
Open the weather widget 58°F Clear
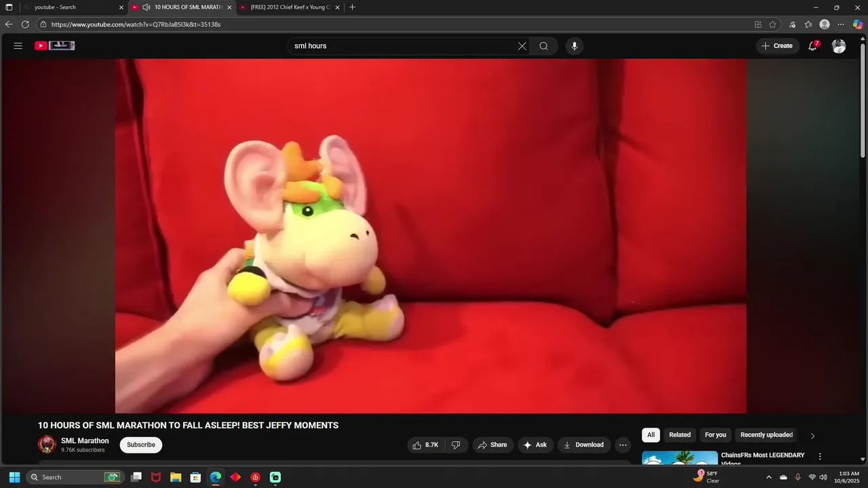tap(706, 477)
